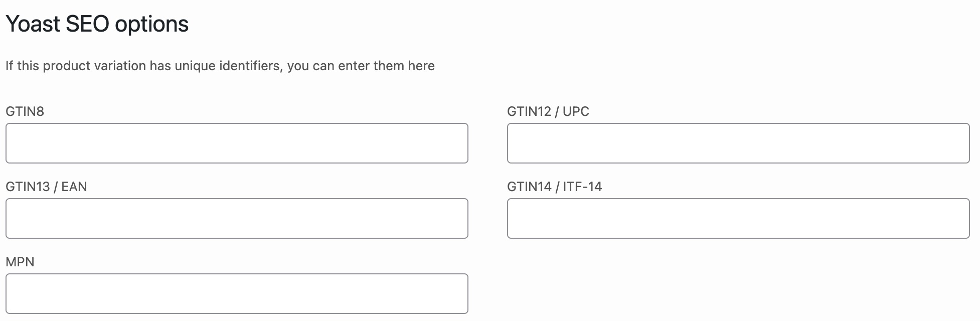The width and height of the screenshot is (980, 321).
Task: Click 'product variation' in the description text
Action: (x=94, y=66)
